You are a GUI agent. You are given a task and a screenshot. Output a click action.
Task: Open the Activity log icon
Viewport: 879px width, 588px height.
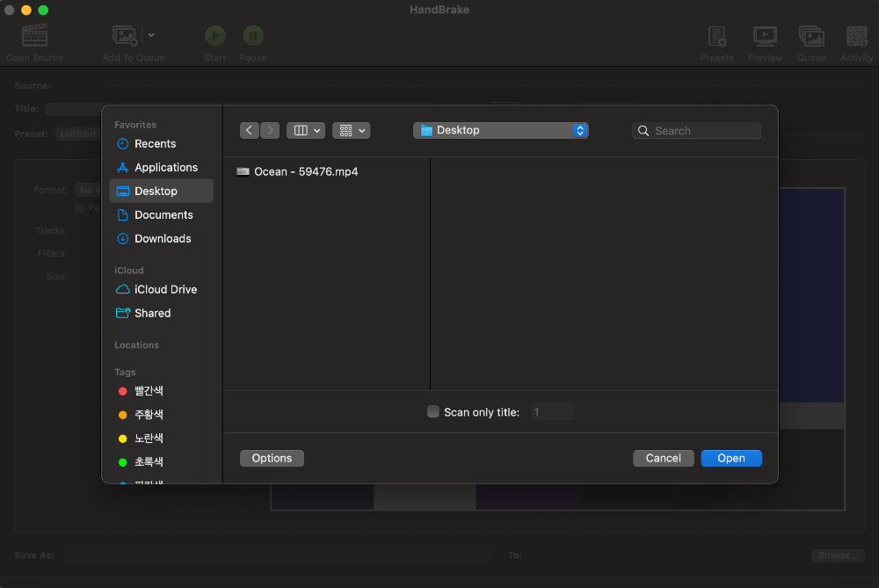(856, 36)
